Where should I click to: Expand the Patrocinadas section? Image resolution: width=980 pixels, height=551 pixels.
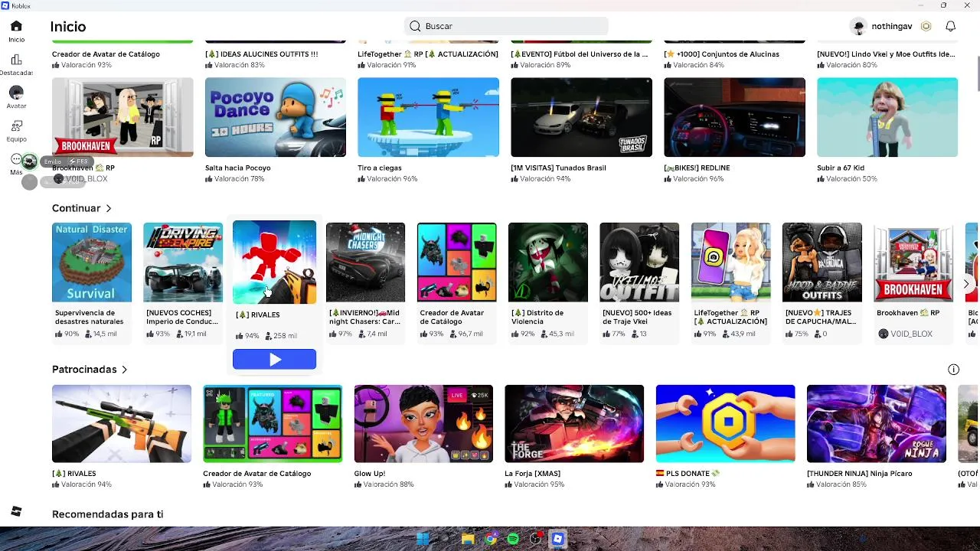point(90,370)
